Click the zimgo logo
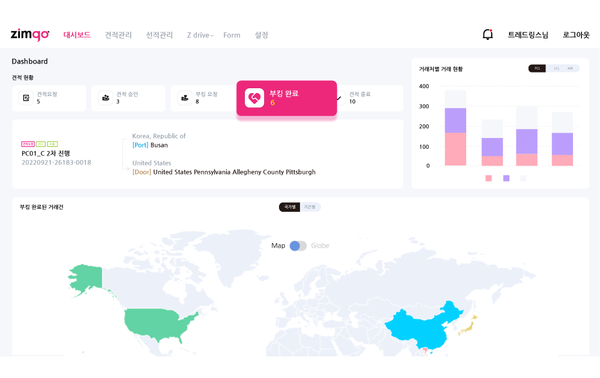 coord(30,34)
